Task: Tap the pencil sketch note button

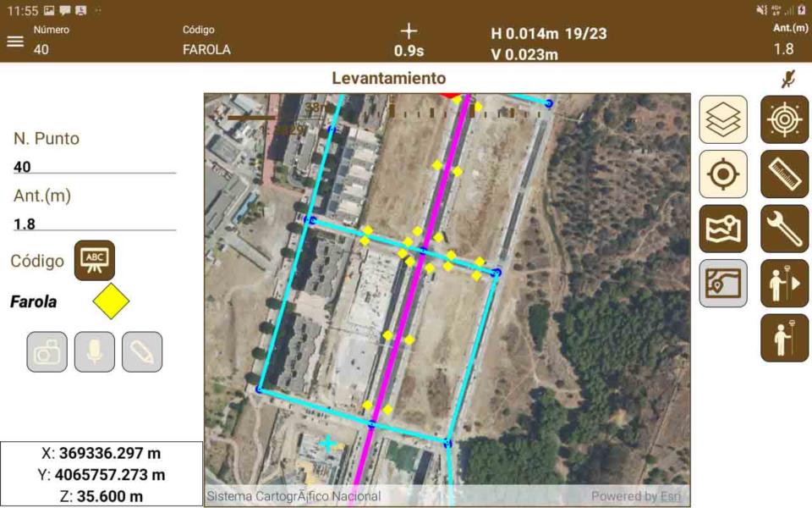Action: 141,351
